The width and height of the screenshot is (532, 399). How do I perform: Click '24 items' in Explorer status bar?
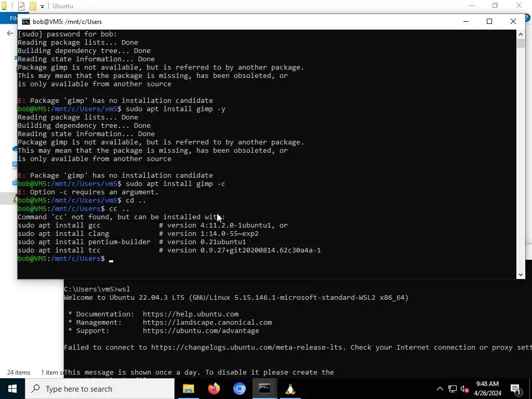pyautogui.click(x=19, y=372)
